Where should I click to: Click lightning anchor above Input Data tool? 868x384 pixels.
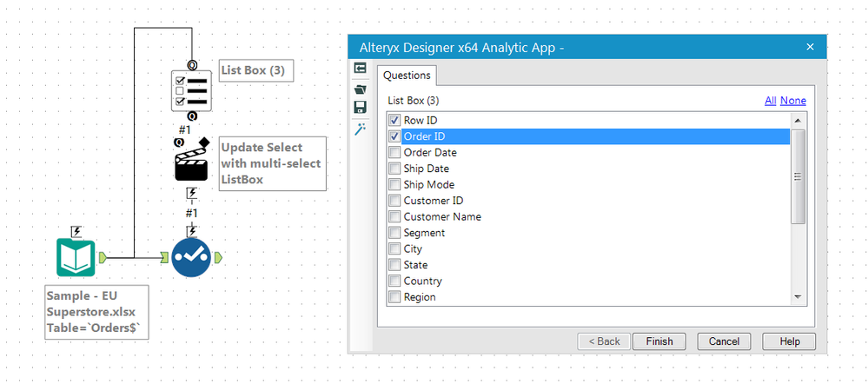point(76,231)
